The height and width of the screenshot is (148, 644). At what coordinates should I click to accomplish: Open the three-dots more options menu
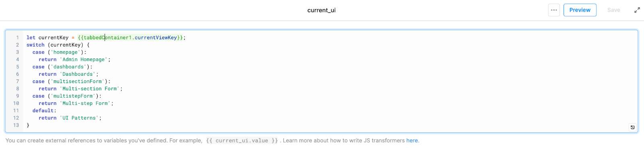click(x=554, y=10)
